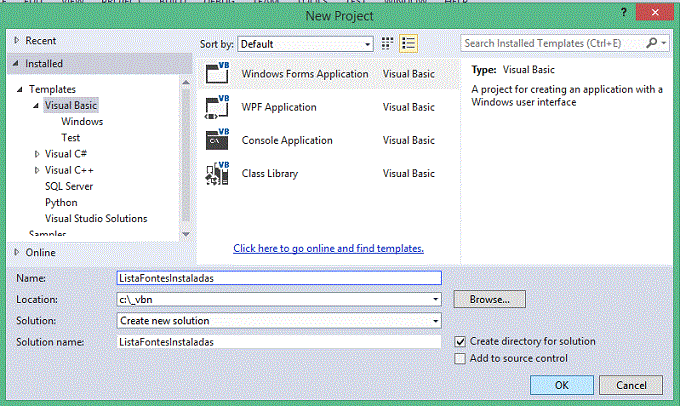Click OK to create project
The image size is (680, 406).
(562, 385)
